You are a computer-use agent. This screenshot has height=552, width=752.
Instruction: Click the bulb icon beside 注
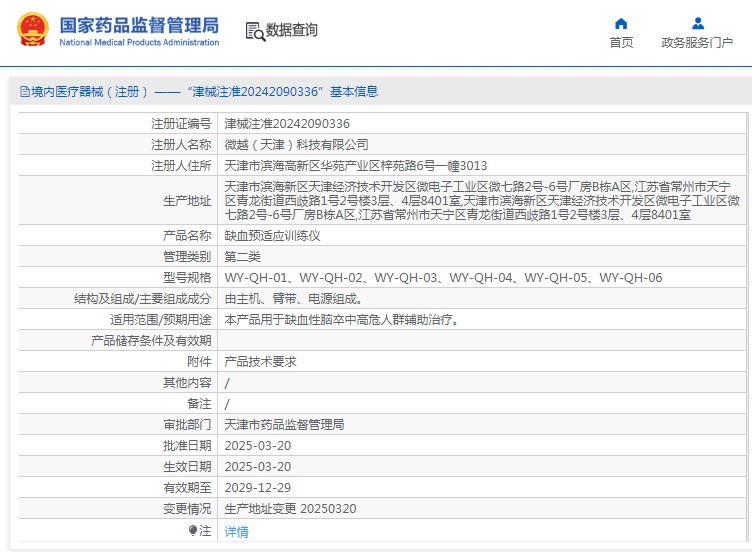click(x=193, y=531)
